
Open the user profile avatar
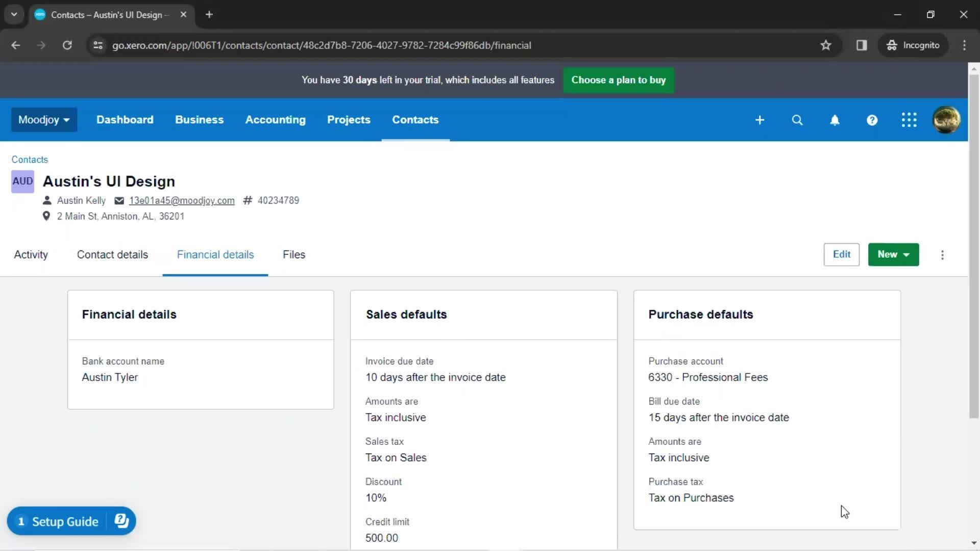(946, 120)
